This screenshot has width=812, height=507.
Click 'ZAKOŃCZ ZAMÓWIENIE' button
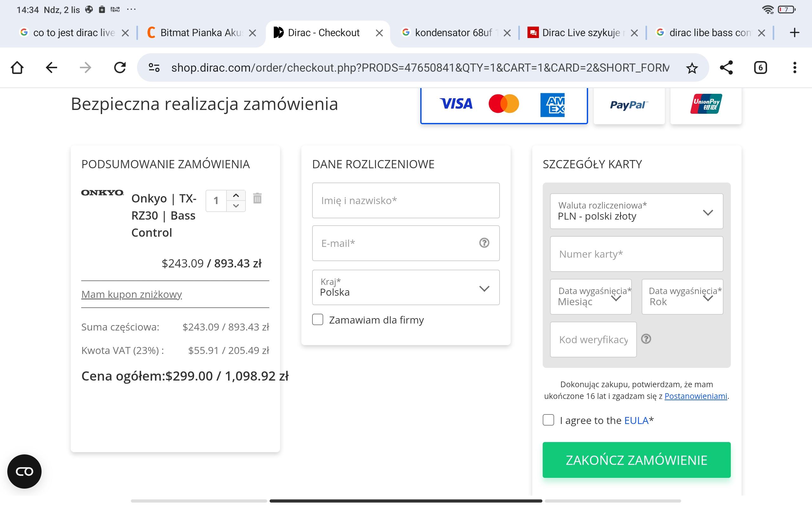pos(636,460)
